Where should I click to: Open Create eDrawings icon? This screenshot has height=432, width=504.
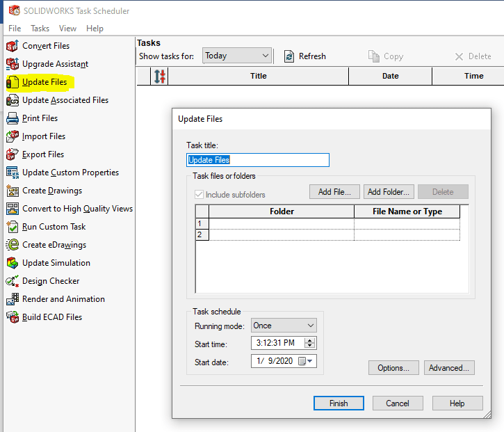[13, 245]
